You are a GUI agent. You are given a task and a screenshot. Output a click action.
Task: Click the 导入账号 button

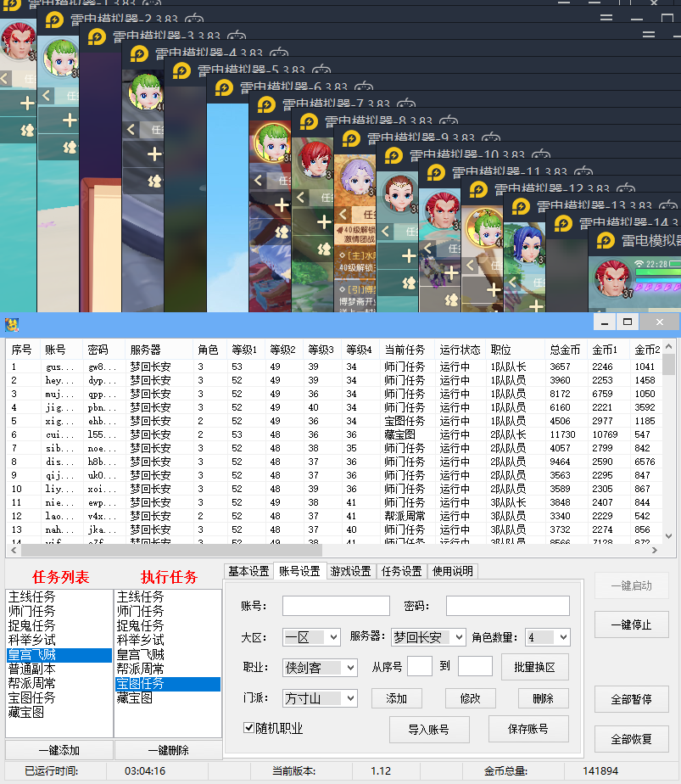click(429, 730)
